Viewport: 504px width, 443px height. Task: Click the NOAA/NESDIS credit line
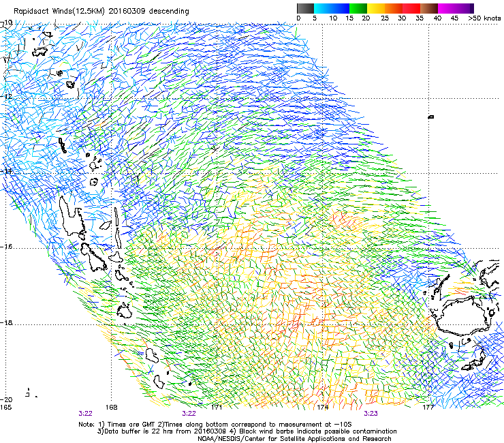click(294, 439)
